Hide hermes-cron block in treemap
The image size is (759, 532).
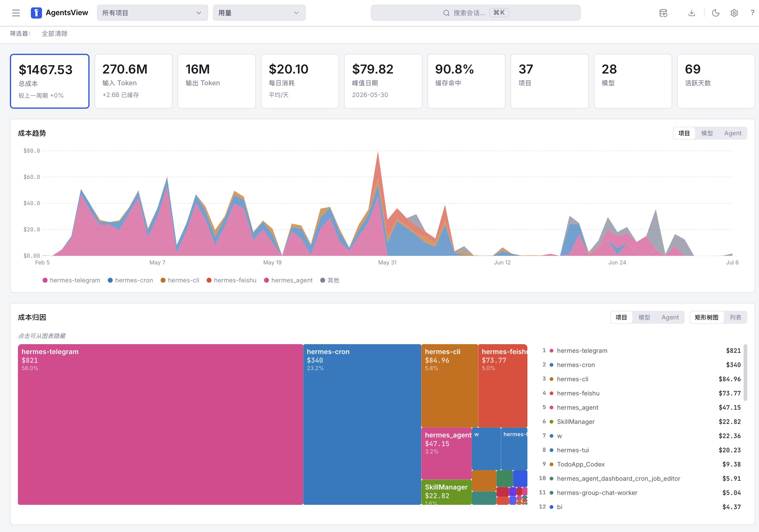point(362,424)
